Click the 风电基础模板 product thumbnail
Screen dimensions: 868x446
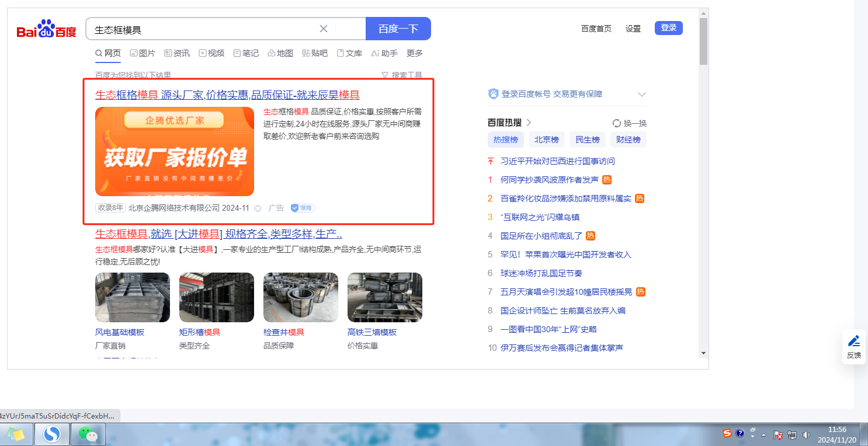coord(133,297)
